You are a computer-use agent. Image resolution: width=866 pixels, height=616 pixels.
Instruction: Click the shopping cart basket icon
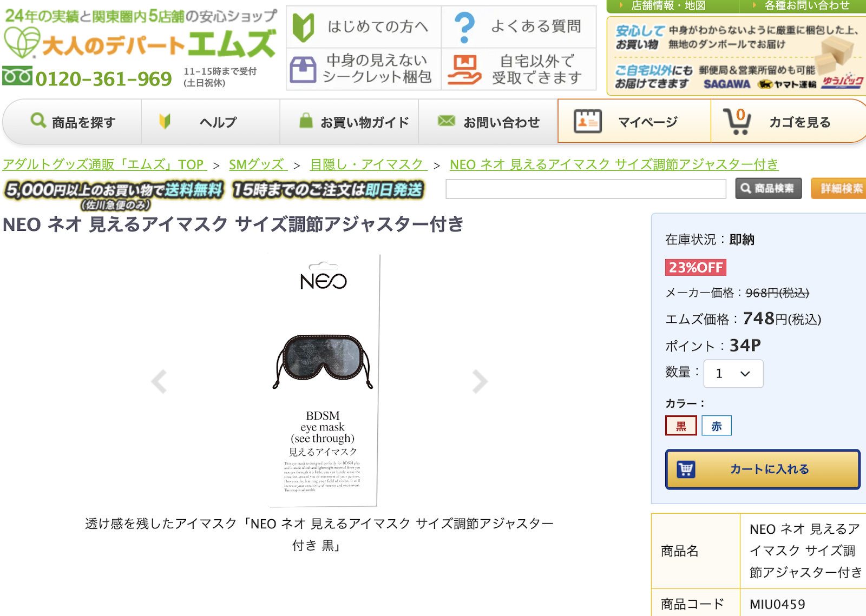737,122
